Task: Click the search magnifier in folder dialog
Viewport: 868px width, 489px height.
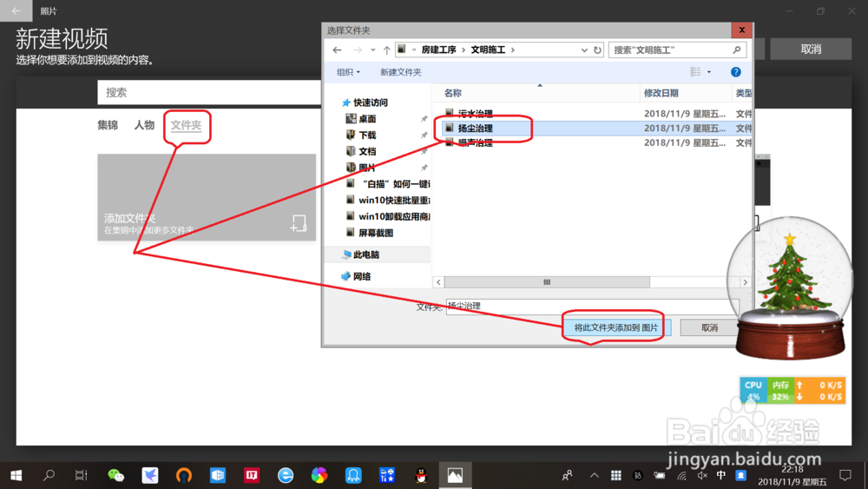Action: pos(737,50)
